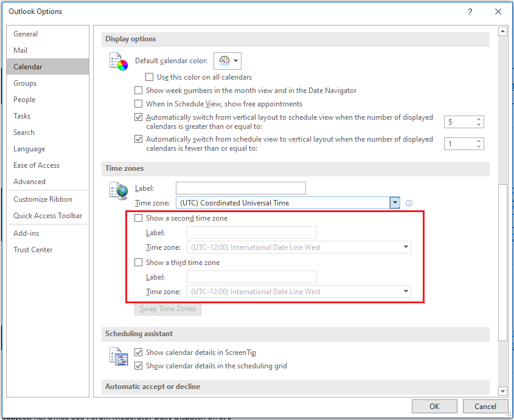The height and width of the screenshot is (420, 514).
Task: Select the Calendar category
Action: 47,67
